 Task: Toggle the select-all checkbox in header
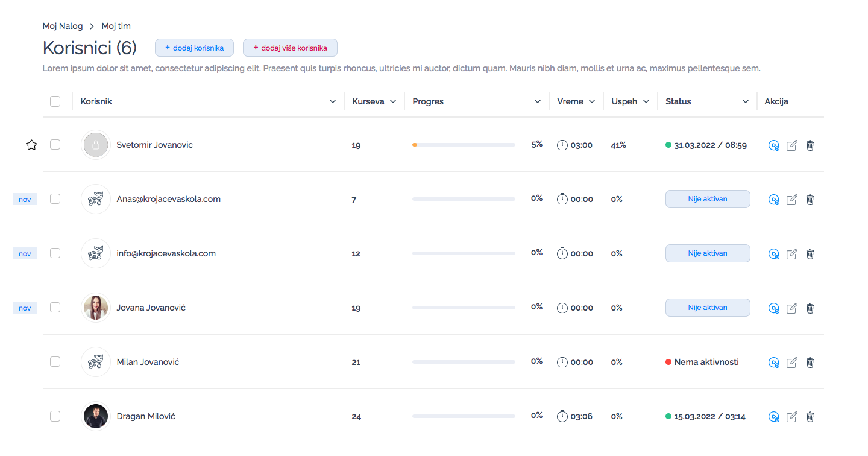click(x=55, y=101)
